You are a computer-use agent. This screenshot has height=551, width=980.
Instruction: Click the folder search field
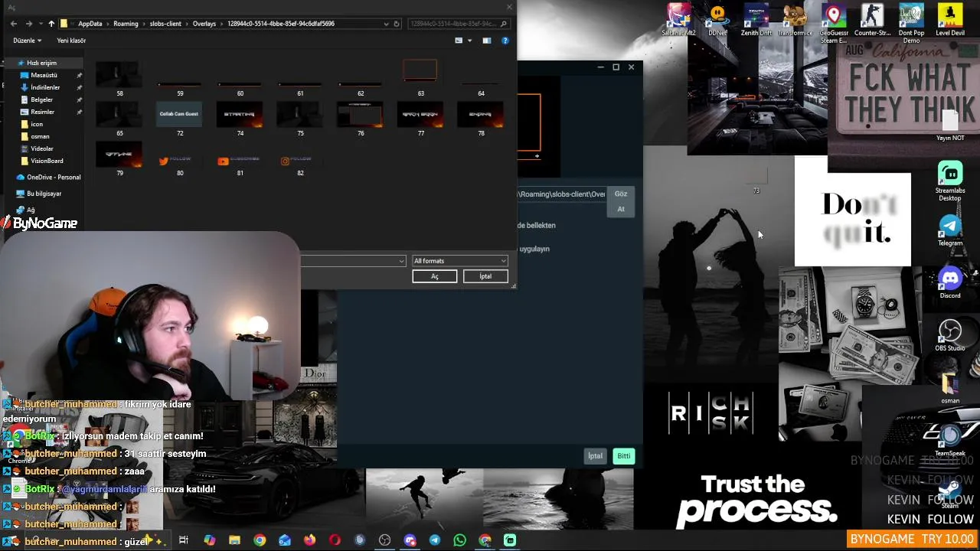(x=458, y=24)
